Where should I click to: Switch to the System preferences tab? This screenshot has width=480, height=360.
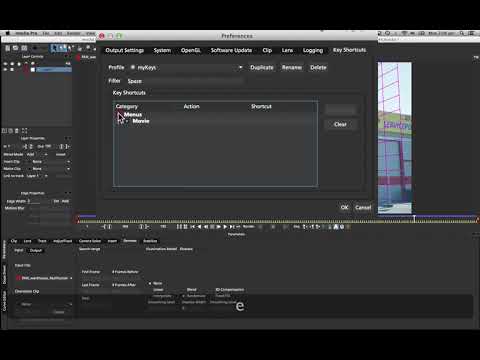tap(162, 50)
